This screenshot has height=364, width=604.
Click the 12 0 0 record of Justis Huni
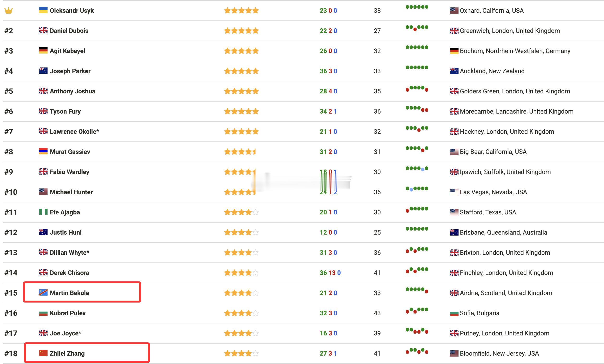328,232
